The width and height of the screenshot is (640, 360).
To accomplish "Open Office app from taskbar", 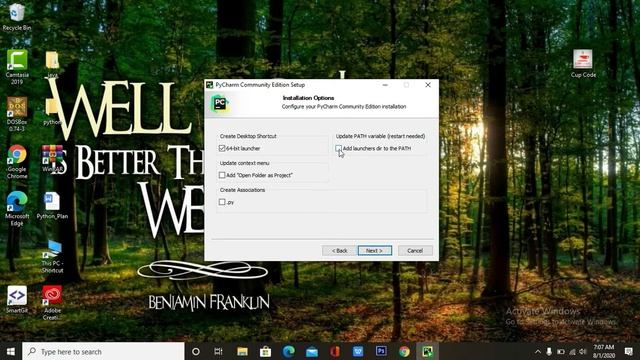I will pos(335,351).
